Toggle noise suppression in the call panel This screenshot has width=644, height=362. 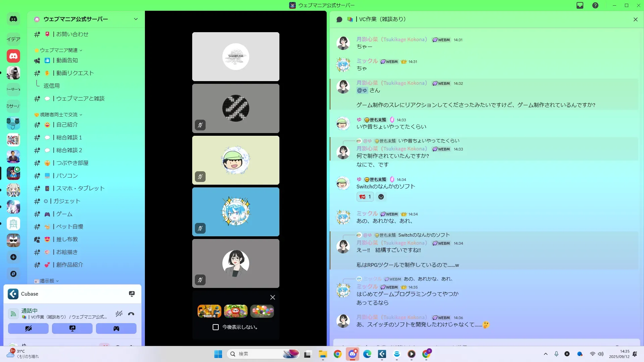tap(119, 314)
